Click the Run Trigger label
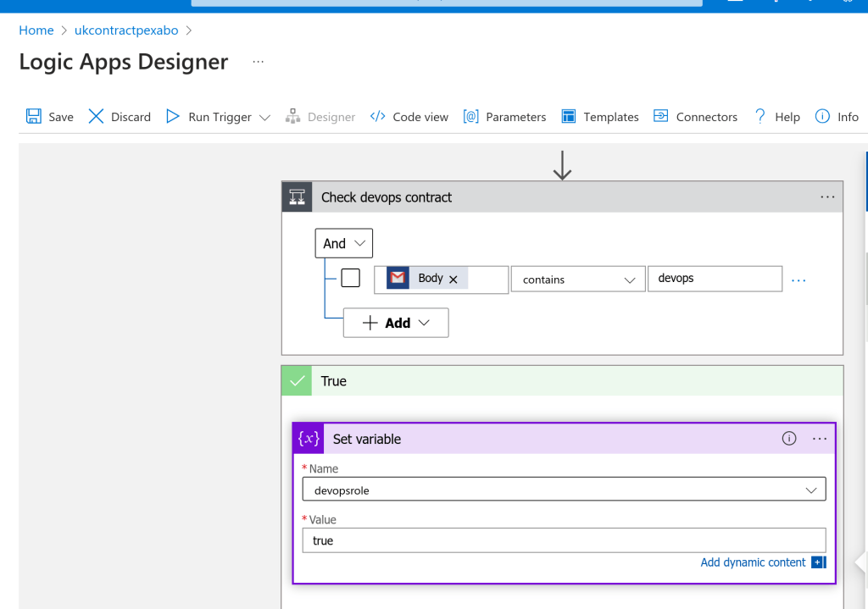The image size is (868, 609). (x=220, y=117)
